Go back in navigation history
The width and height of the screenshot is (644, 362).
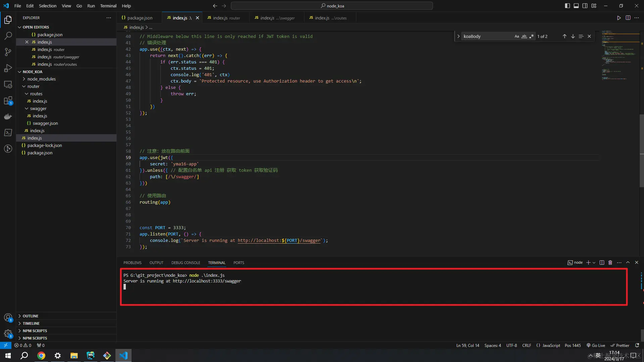pos(215,6)
